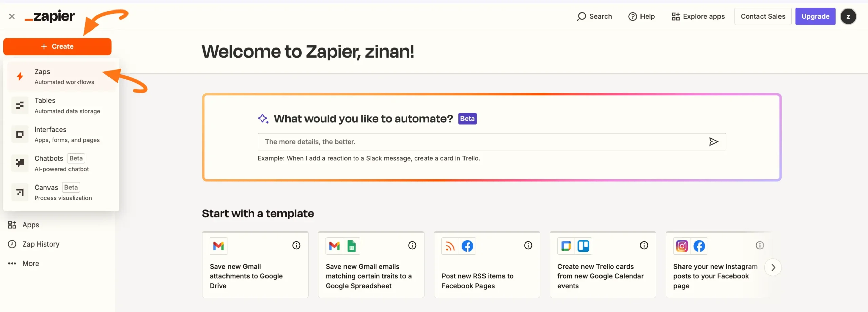
Task: Open info icon on Gmail attachments template
Action: [x=296, y=245]
